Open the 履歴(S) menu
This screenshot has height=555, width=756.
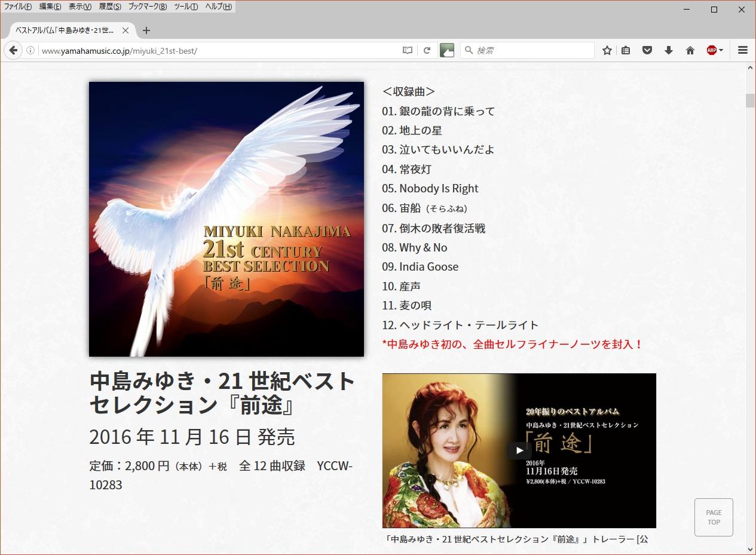pyautogui.click(x=110, y=7)
